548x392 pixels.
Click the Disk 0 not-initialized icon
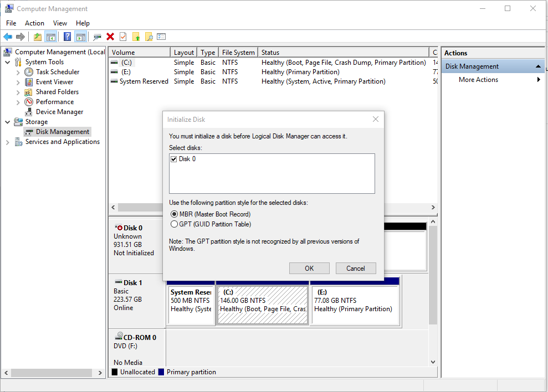(x=119, y=228)
